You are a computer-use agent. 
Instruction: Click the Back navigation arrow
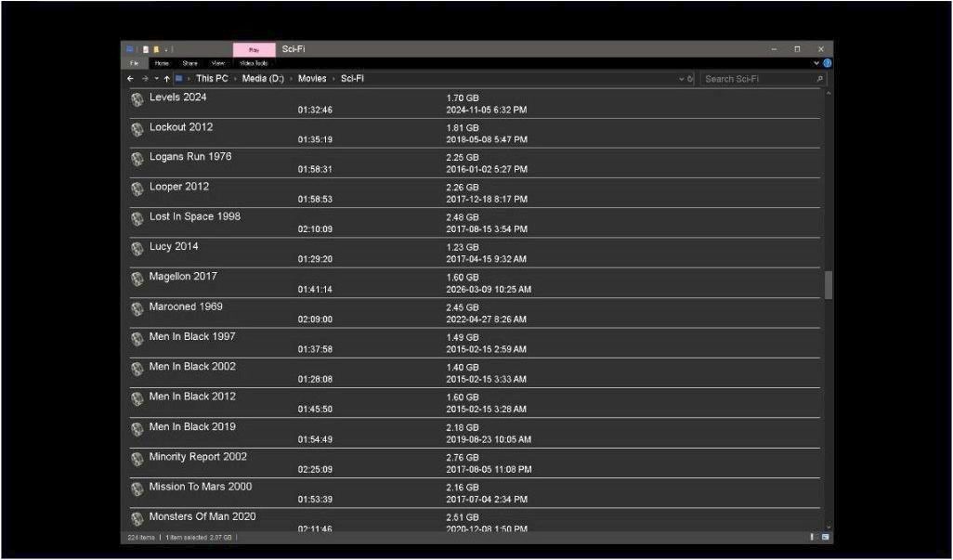pos(131,79)
